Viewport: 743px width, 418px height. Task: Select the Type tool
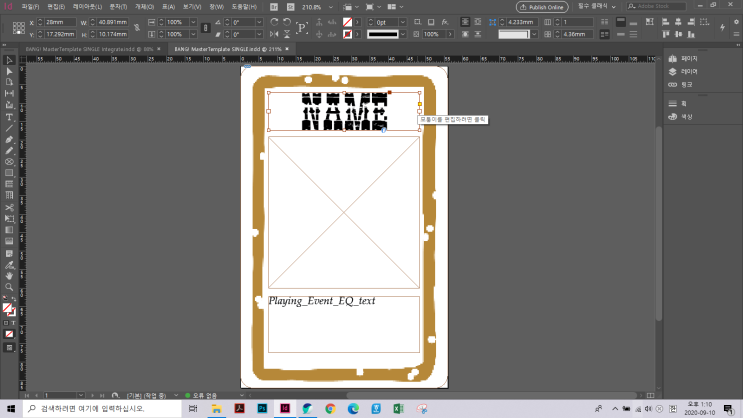[x=9, y=117]
